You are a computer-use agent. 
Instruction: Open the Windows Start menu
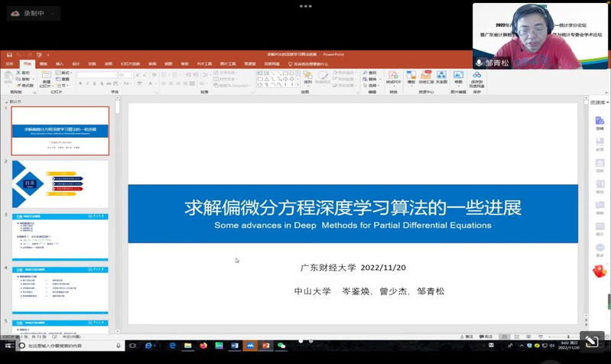pyautogui.click(x=9, y=346)
